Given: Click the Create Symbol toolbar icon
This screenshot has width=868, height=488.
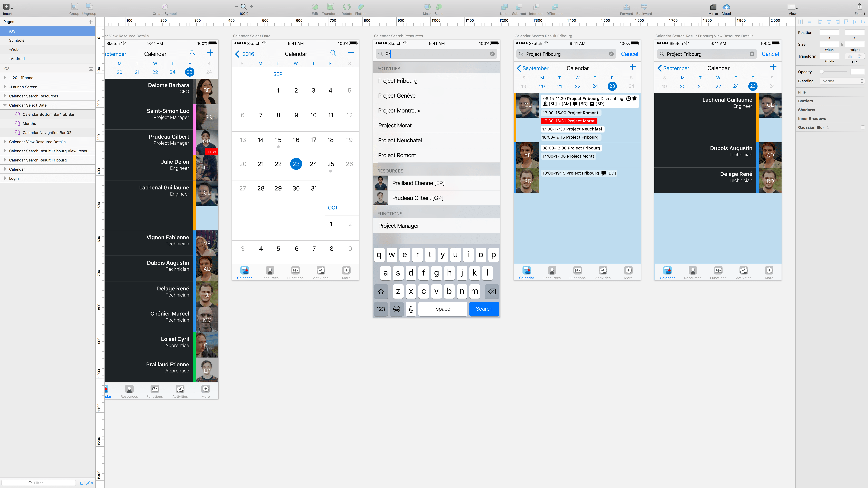Looking at the screenshot, I should [x=164, y=7].
